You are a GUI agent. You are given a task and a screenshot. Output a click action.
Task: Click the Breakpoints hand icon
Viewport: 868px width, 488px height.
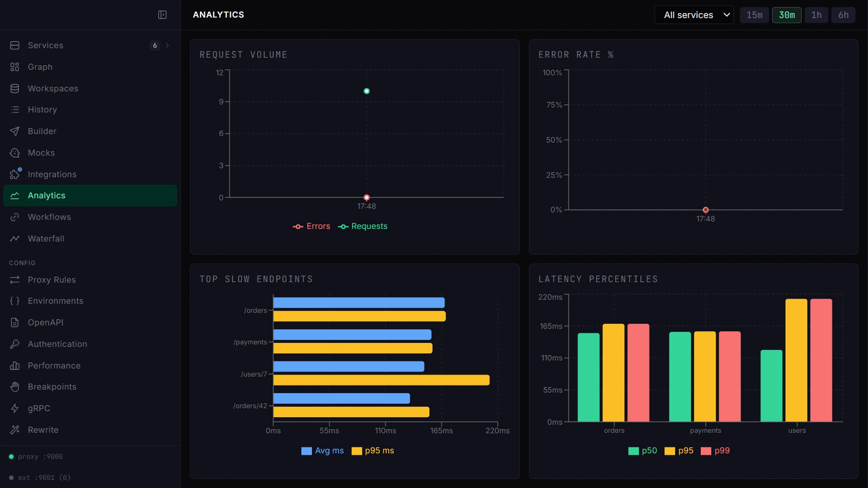coord(15,387)
